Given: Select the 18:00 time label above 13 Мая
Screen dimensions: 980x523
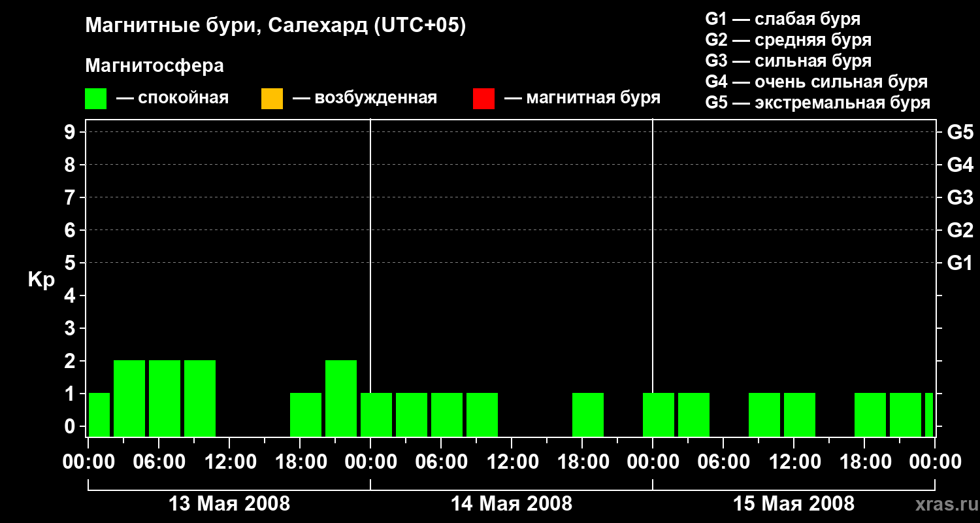Looking at the screenshot, I should pos(300,462).
